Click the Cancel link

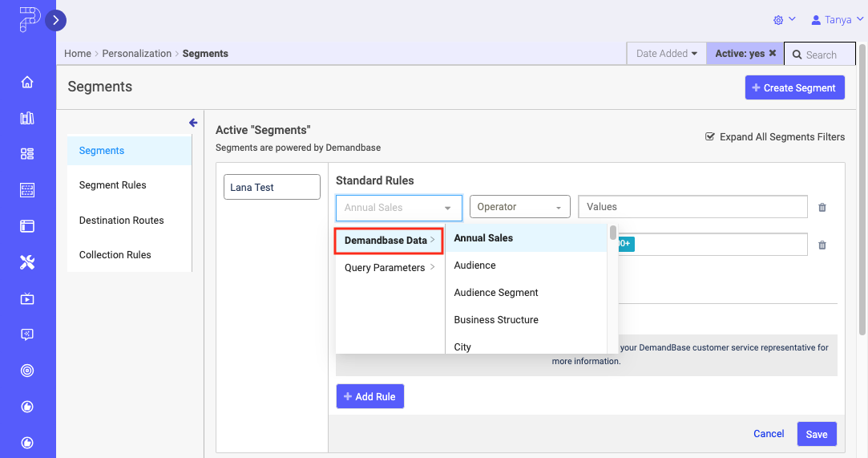click(768, 434)
